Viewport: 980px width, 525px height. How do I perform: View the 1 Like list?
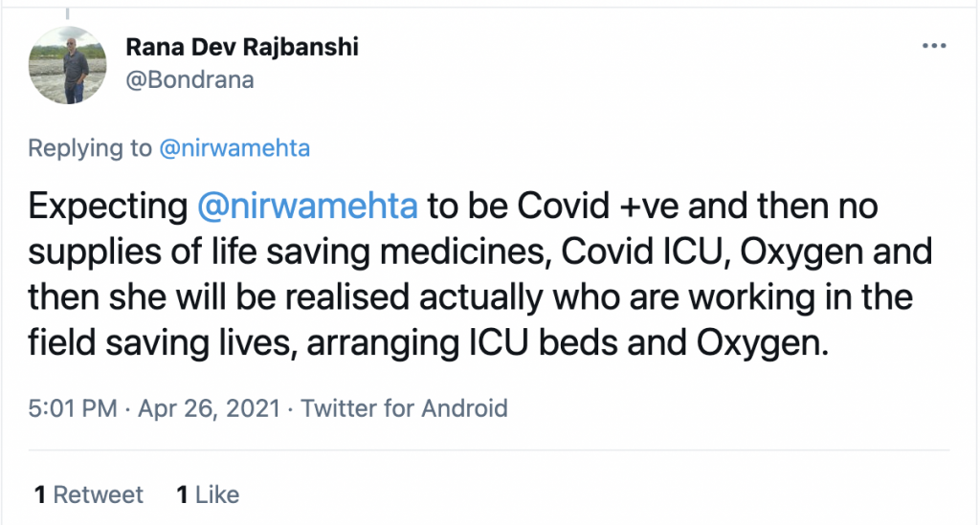tap(208, 494)
